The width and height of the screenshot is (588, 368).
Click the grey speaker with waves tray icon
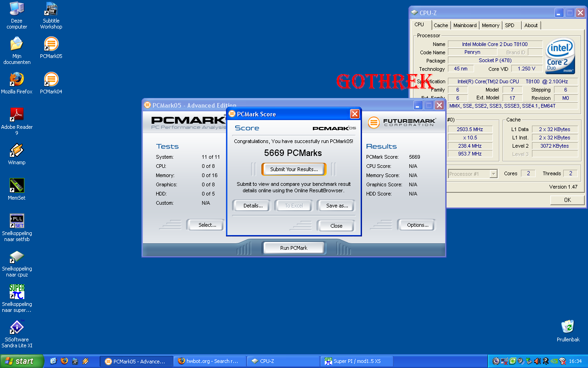point(520,361)
